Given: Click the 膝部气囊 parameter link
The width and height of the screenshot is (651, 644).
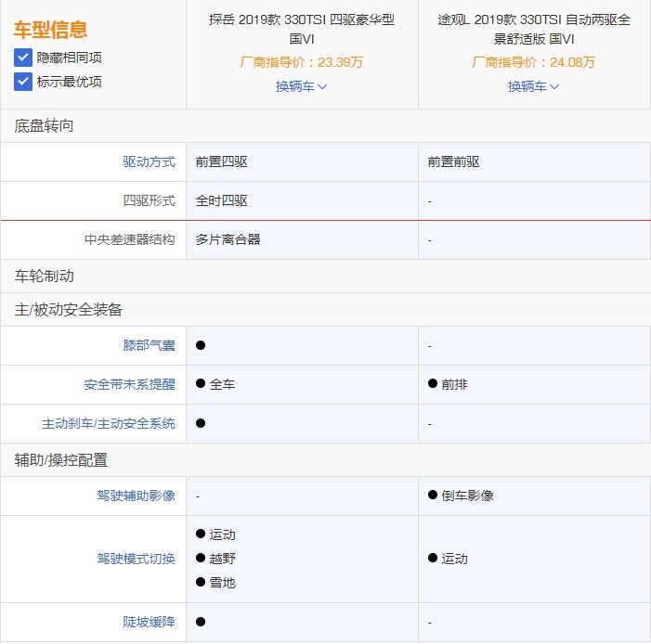Looking at the screenshot, I should 149,345.
